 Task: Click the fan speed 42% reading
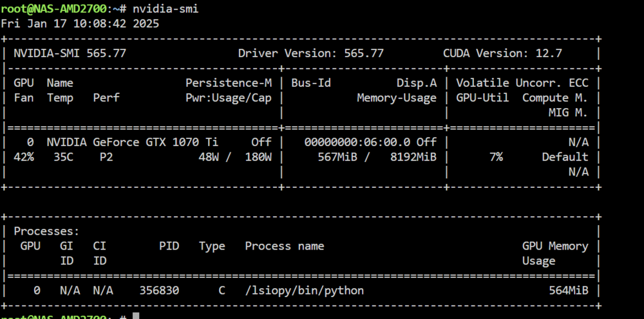click(24, 157)
